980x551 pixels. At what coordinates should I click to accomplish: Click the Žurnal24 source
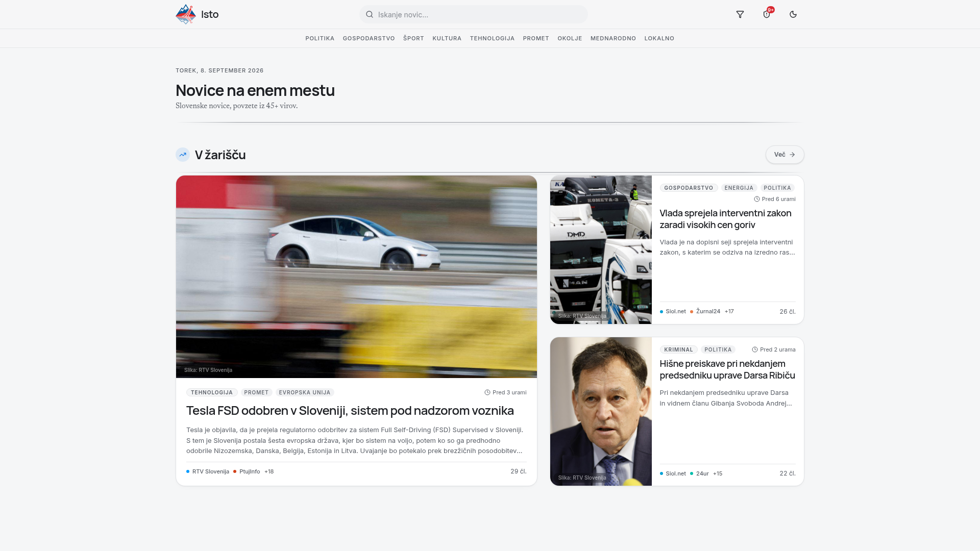coord(705,311)
